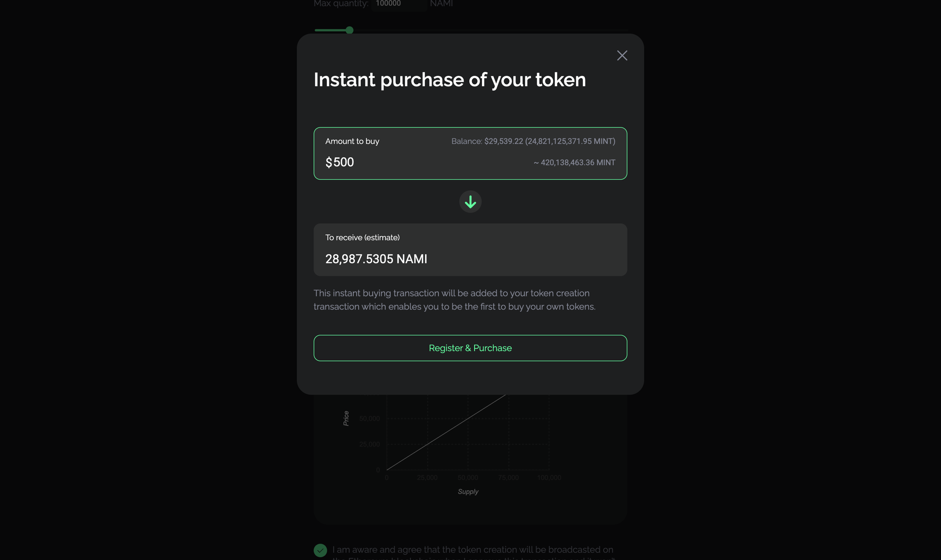
Task: Click the max quantity slider handle
Action: click(349, 30)
